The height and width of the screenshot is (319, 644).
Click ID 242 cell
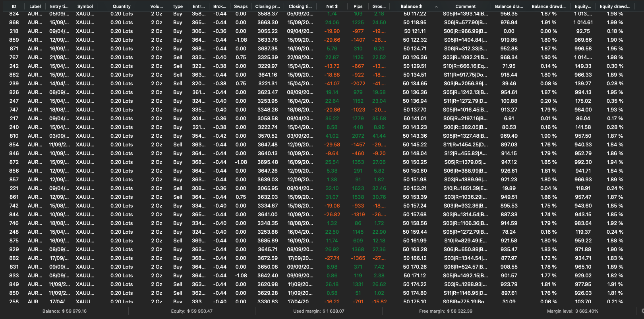[x=14, y=66]
